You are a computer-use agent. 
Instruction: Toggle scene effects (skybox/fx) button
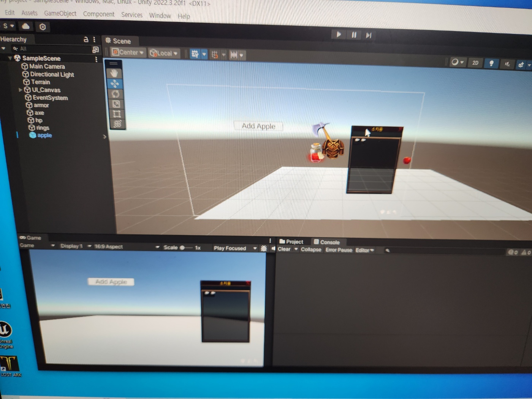pyautogui.click(x=521, y=65)
